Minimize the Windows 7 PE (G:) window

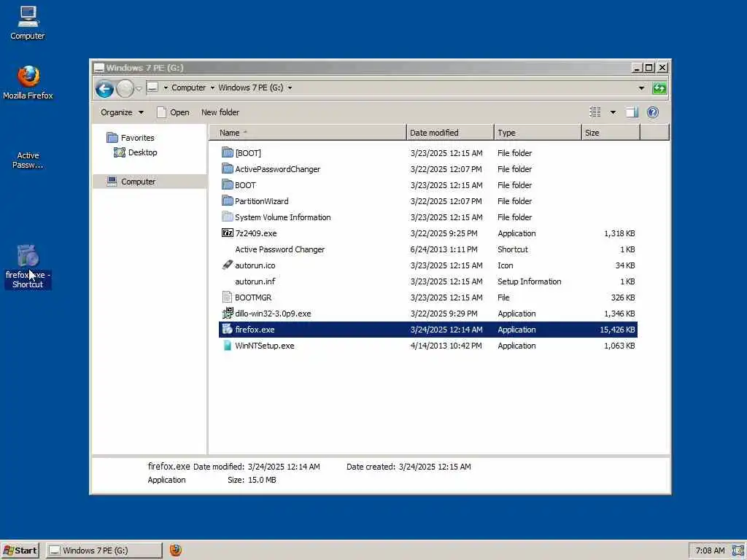click(637, 68)
